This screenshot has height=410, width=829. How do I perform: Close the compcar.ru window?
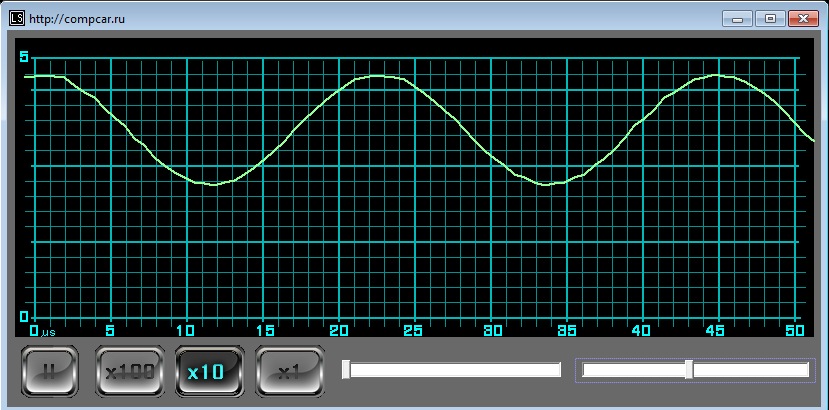click(x=801, y=18)
